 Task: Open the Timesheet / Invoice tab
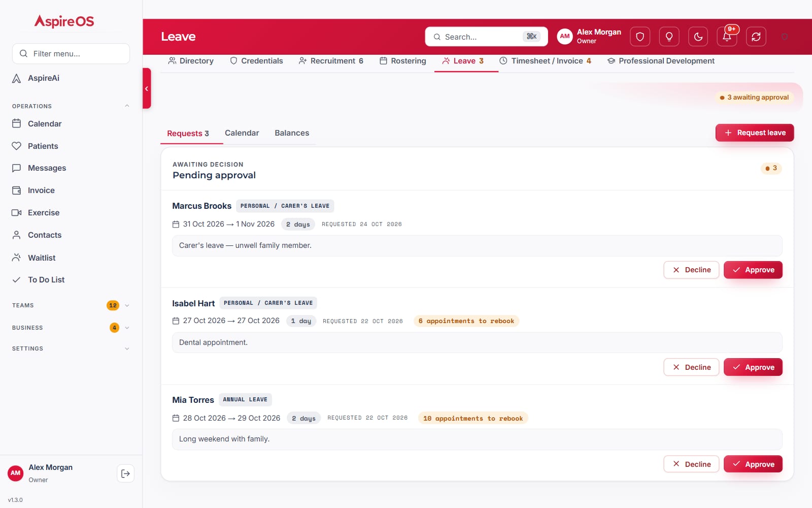(x=545, y=61)
